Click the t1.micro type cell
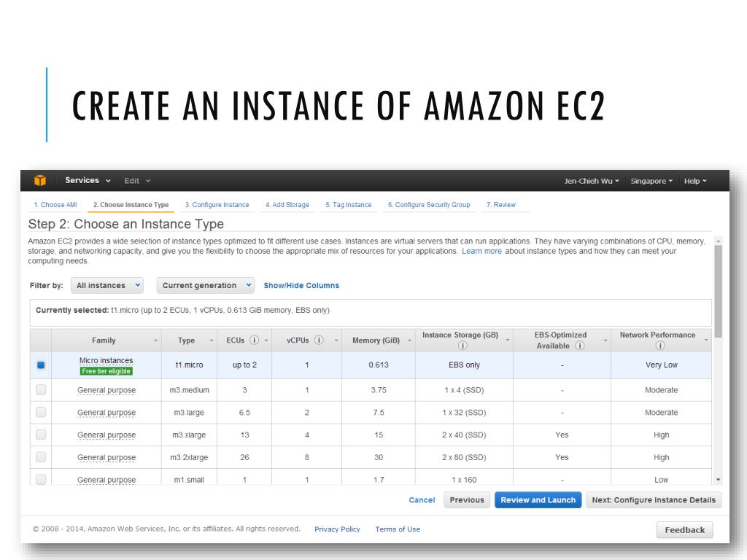The width and height of the screenshot is (747, 560). 189,365
